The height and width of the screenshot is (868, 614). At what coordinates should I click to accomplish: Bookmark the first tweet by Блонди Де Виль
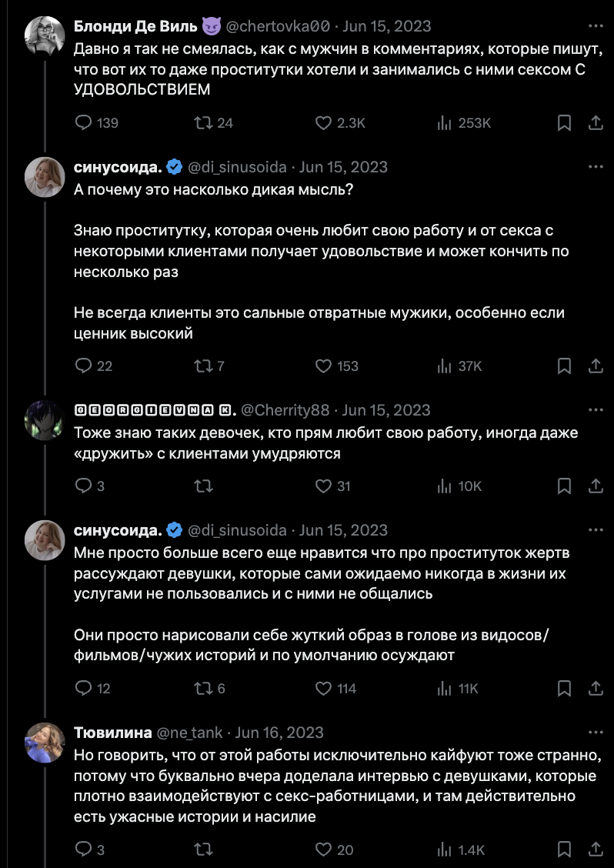point(564,123)
